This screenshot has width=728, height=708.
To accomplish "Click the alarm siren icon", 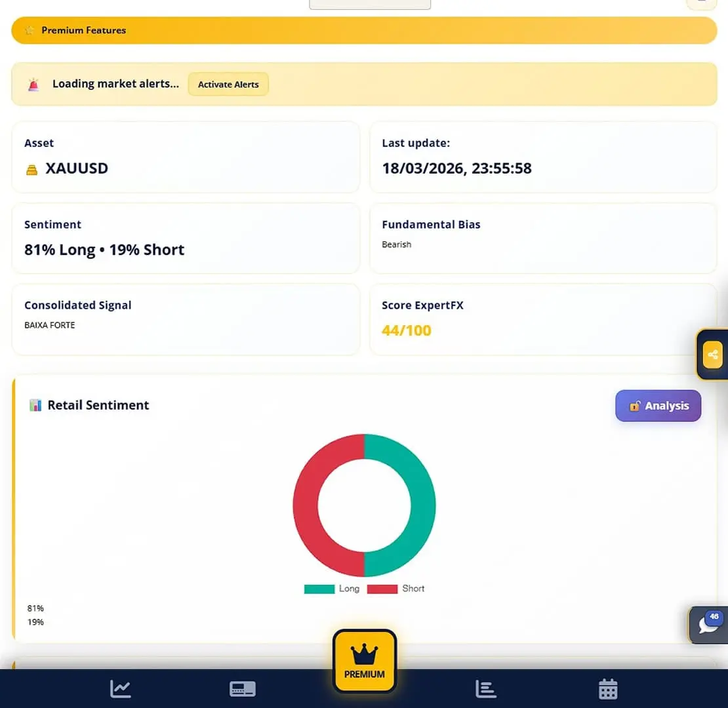I will point(33,85).
